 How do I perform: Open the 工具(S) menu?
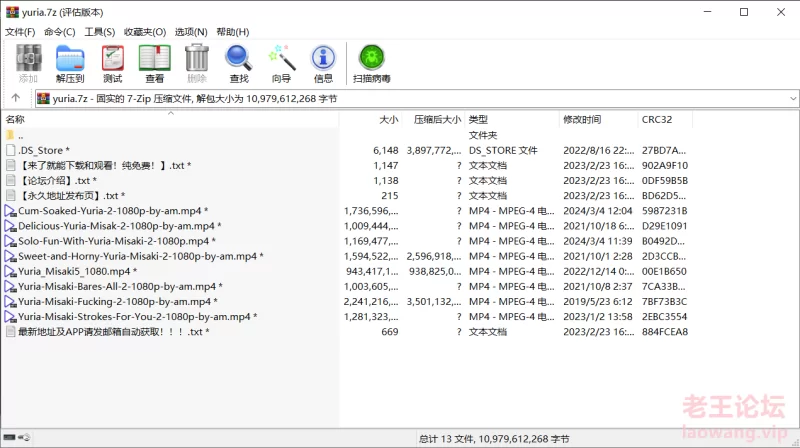(100, 32)
